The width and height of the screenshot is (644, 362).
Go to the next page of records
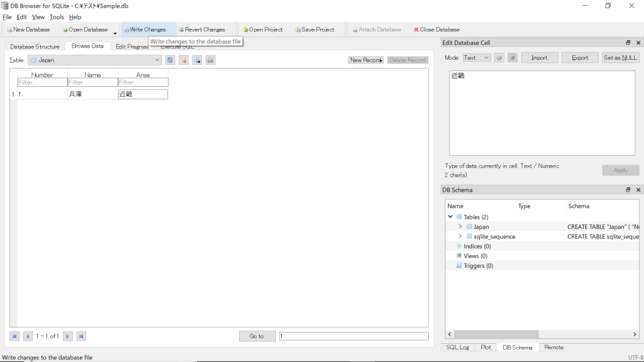pyautogui.click(x=68, y=336)
